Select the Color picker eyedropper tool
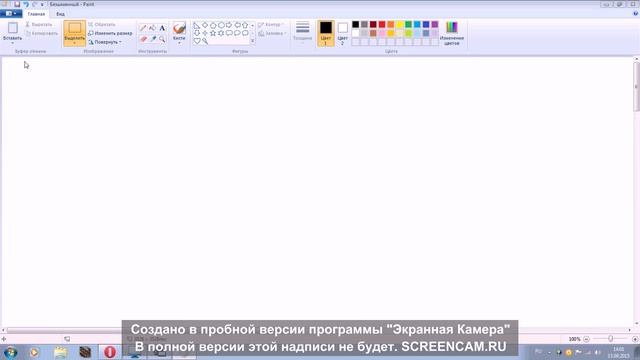The width and height of the screenshot is (640, 360). [153, 39]
